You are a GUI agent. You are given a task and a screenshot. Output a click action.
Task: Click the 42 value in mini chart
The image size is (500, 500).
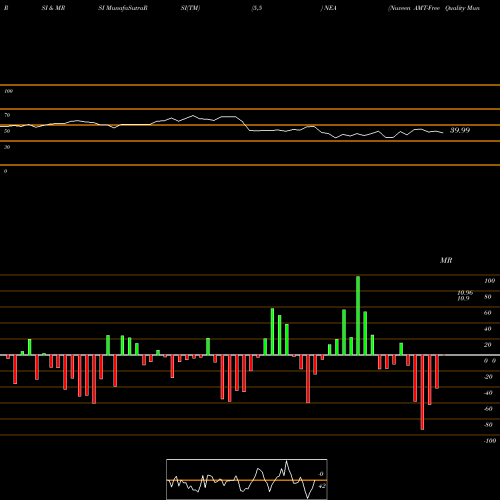321,486
